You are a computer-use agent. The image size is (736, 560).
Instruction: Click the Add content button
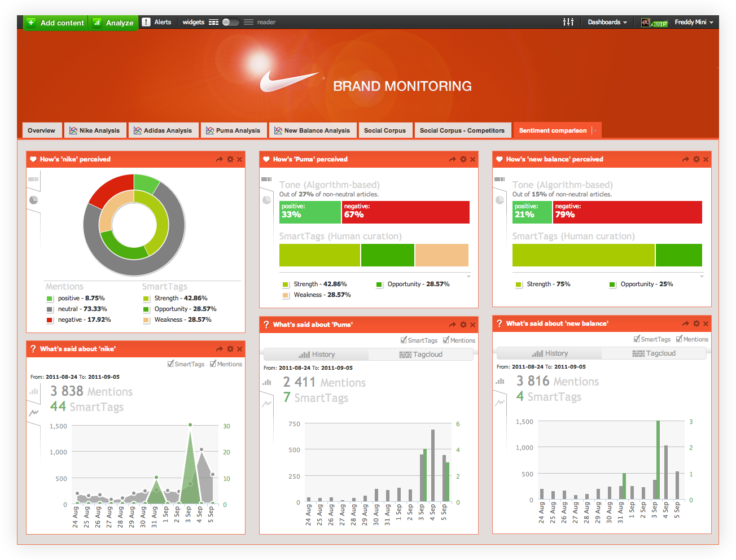point(55,23)
